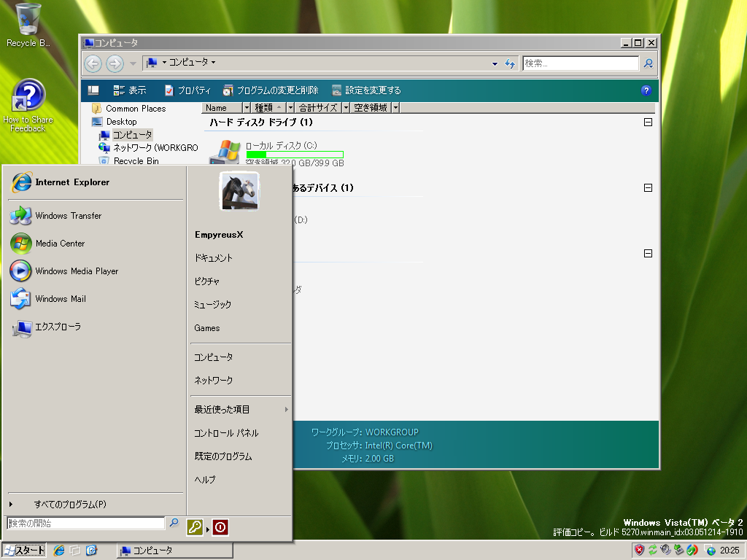Select Common Places in the navigation tree
This screenshot has width=747, height=560.
[135, 109]
